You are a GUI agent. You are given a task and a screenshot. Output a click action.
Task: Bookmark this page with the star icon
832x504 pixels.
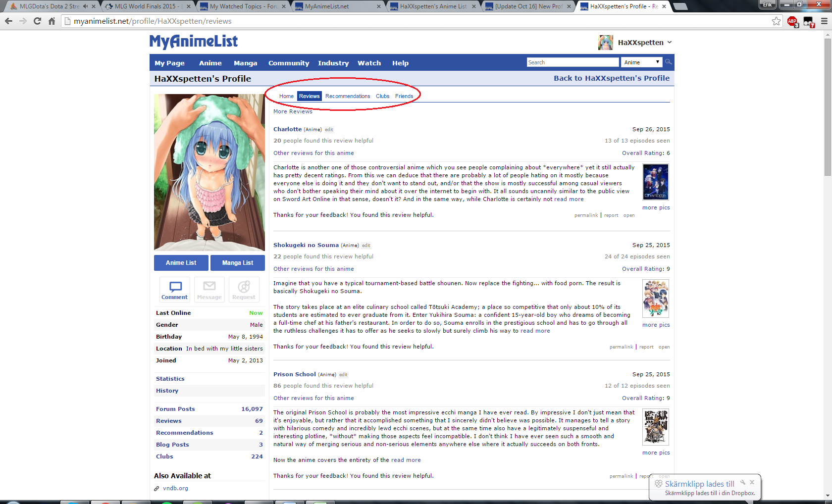(x=776, y=21)
